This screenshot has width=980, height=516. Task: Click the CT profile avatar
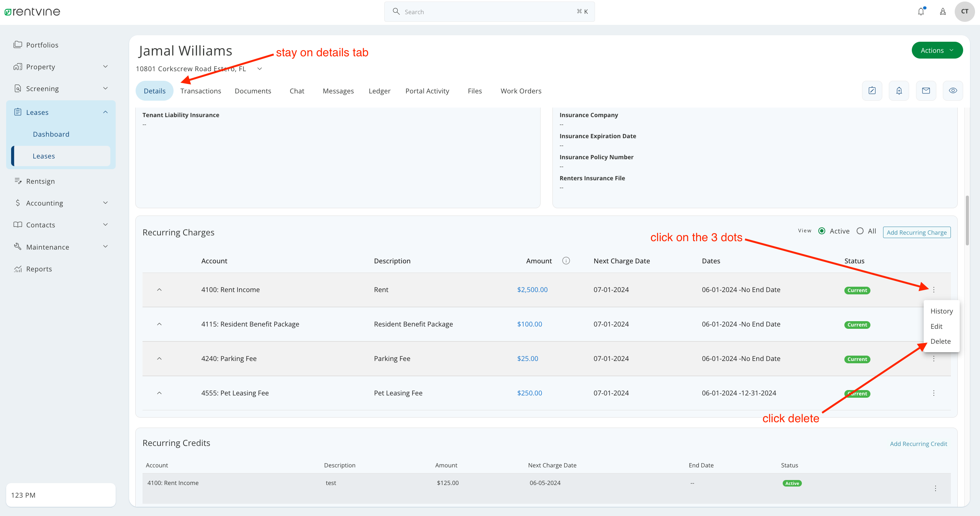pyautogui.click(x=965, y=11)
